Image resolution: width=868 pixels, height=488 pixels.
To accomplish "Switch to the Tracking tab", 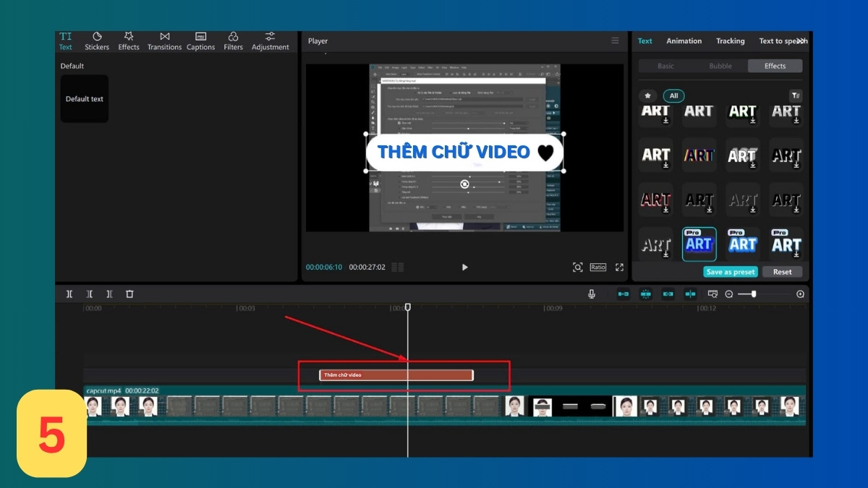I will coord(730,40).
